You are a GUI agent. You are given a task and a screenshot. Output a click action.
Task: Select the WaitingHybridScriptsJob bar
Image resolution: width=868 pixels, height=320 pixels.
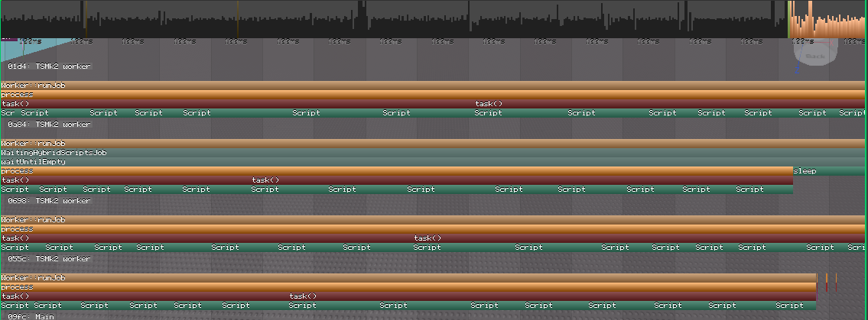[432, 153]
